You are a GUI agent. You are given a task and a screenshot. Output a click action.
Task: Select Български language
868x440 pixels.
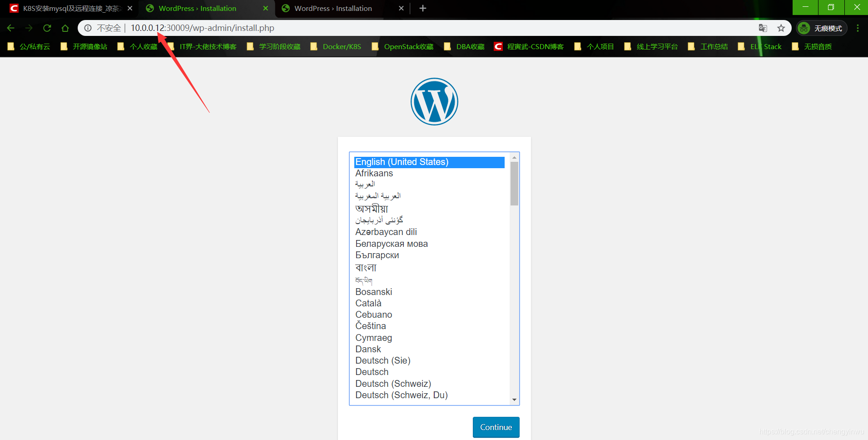click(429, 255)
